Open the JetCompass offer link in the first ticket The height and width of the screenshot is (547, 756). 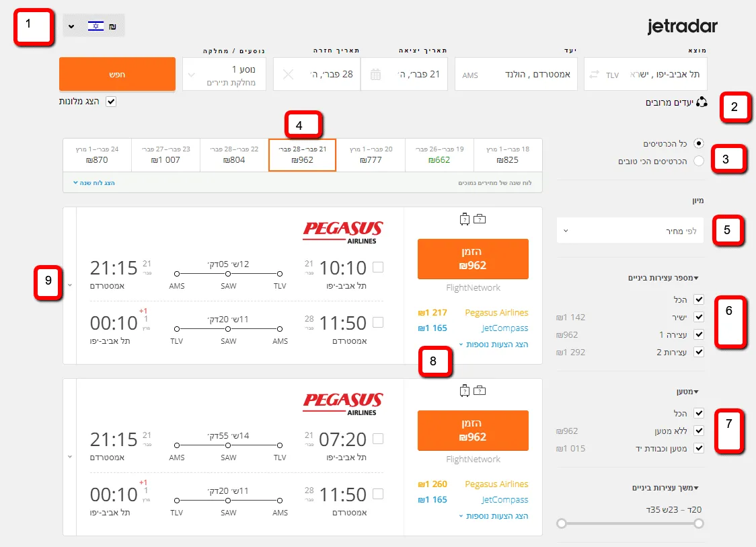coord(504,328)
